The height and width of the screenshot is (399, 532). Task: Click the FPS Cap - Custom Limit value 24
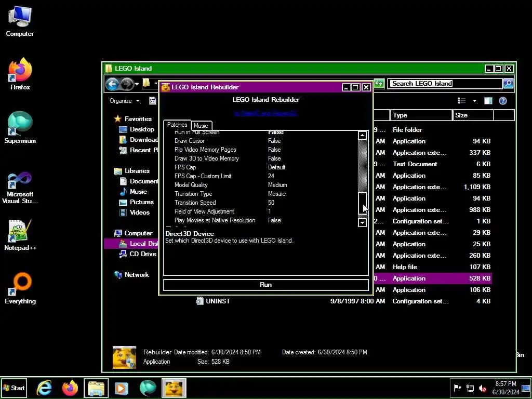tap(271, 176)
